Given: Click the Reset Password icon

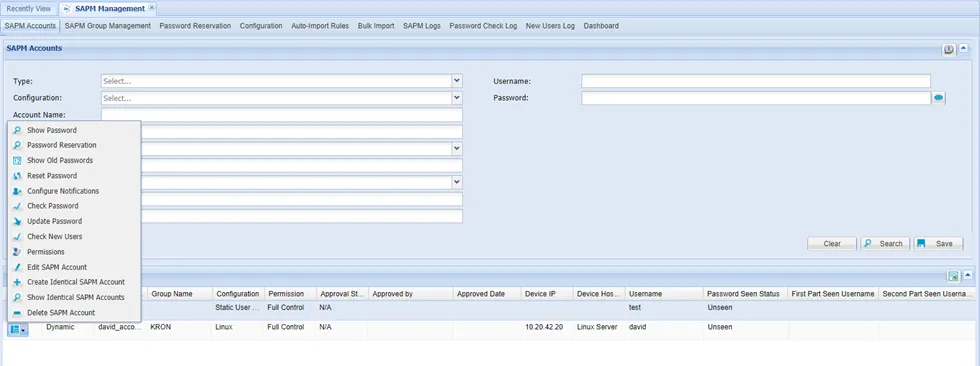Looking at the screenshot, I should pos(18,176).
